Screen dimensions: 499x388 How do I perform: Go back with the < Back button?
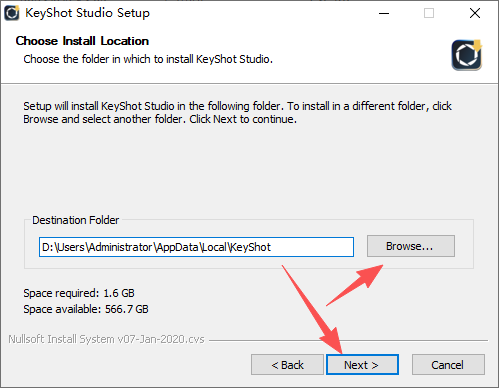(287, 365)
